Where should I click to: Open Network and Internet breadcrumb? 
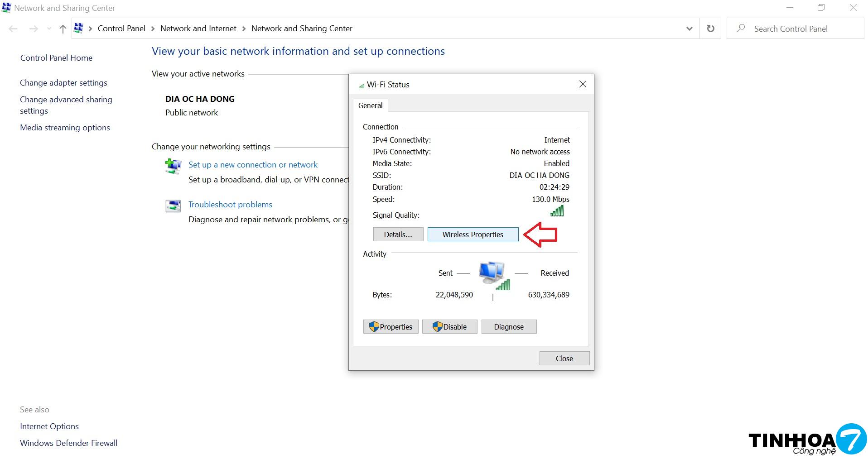click(198, 29)
